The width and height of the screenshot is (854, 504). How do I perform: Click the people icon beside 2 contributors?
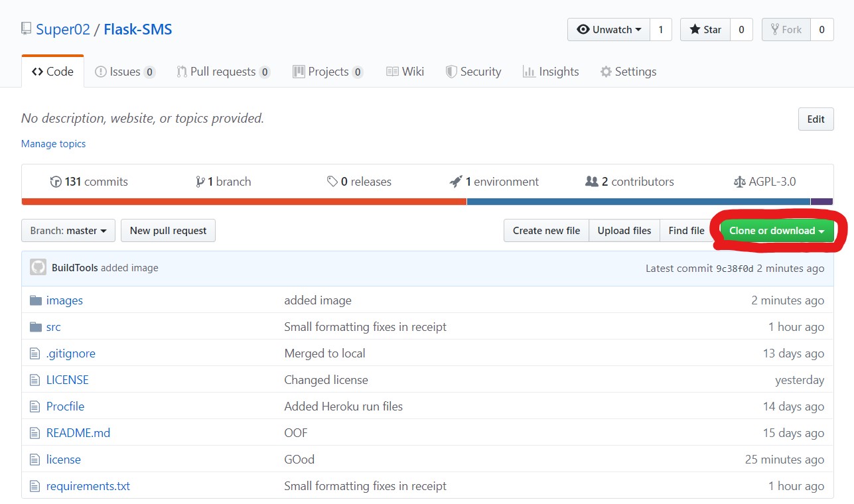pos(592,181)
